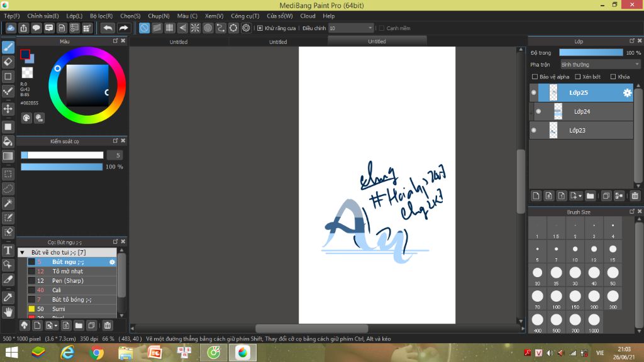Screen dimensions: 644x362
Task: Select the Hand pan tool
Action: (x=8, y=312)
